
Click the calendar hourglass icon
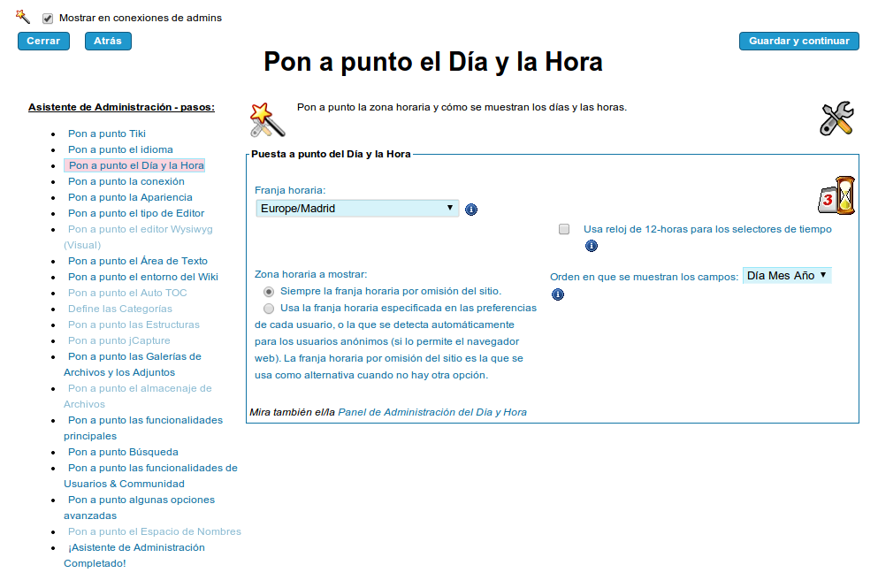click(x=836, y=195)
